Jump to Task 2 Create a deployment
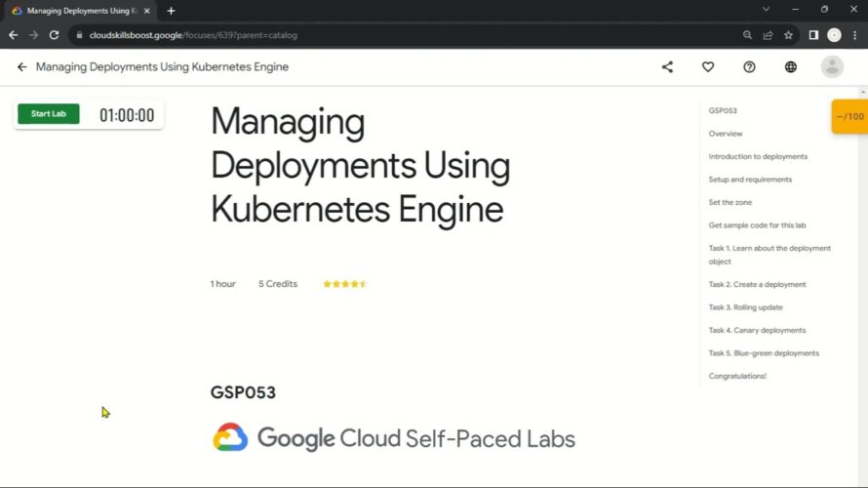 (757, 284)
